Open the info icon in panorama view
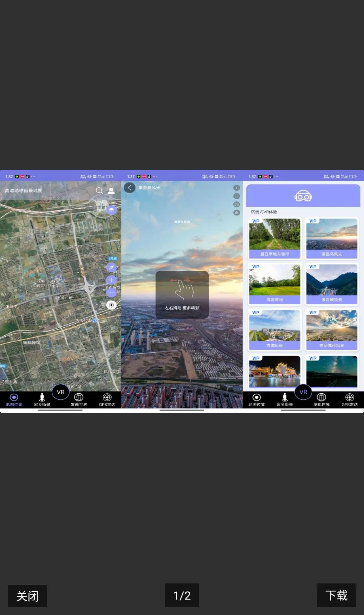 [237, 188]
